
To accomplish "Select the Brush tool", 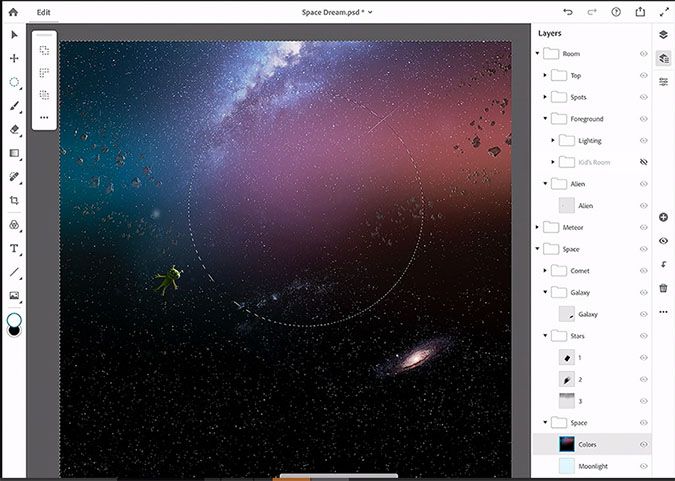I will coord(14,106).
